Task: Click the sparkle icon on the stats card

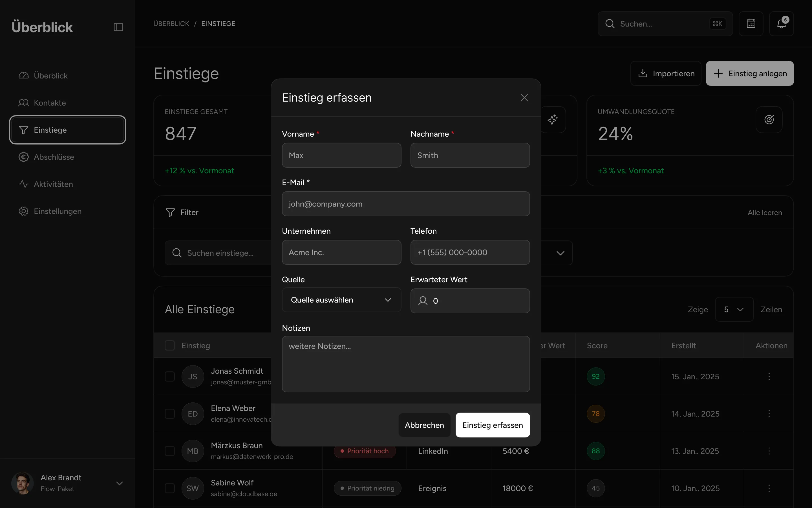Action: pyautogui.click(x=553, y=120)
